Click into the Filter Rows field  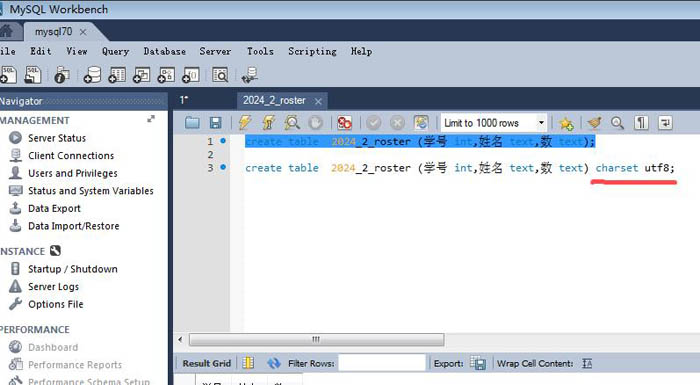pyautogui.click(x=382, y=363)
